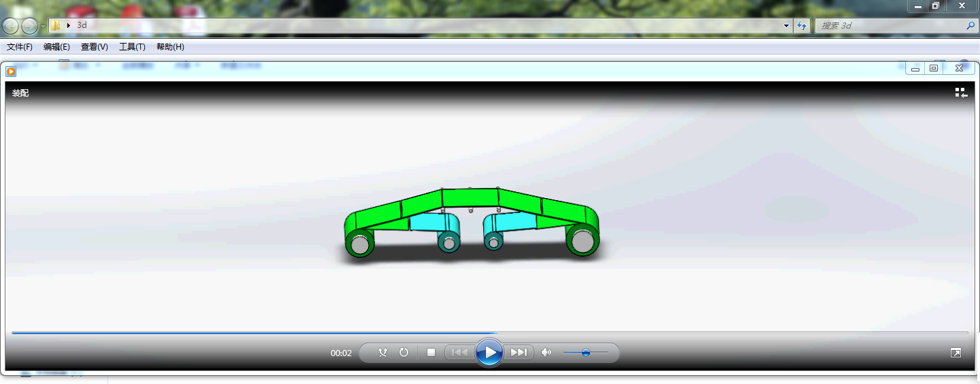980x384 pixels.
Task: Switch to full screen view icon
Action: [x=956, y=353]
